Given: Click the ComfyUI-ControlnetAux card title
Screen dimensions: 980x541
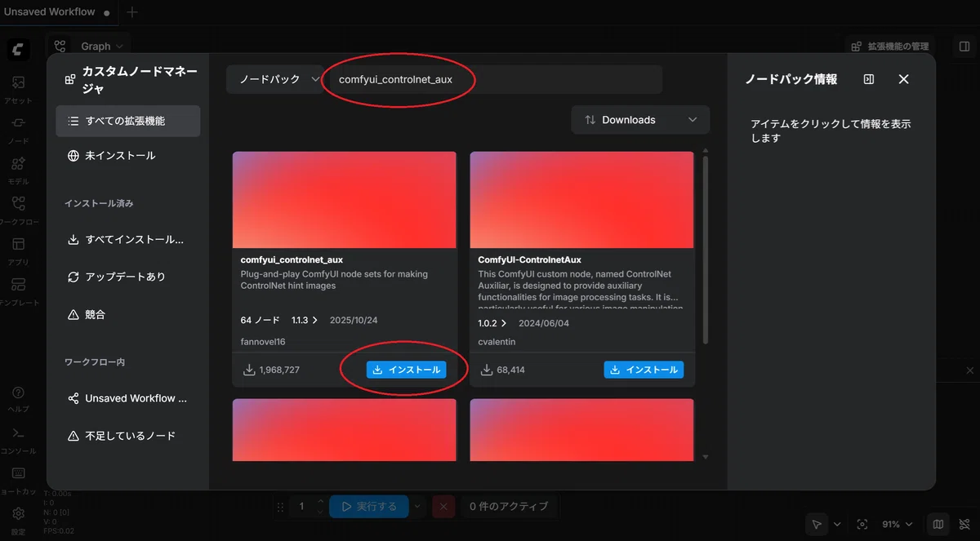Looking at the screenshot, I should coord(529,259).
